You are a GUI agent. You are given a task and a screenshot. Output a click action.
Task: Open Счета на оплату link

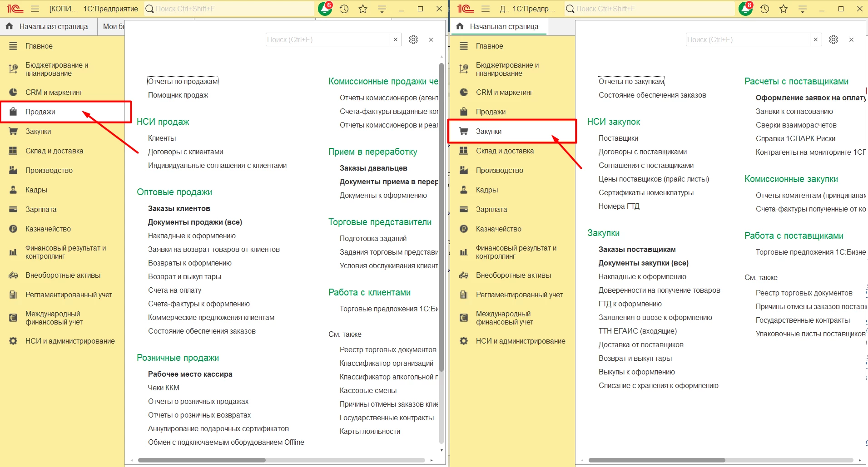point(174,290)
